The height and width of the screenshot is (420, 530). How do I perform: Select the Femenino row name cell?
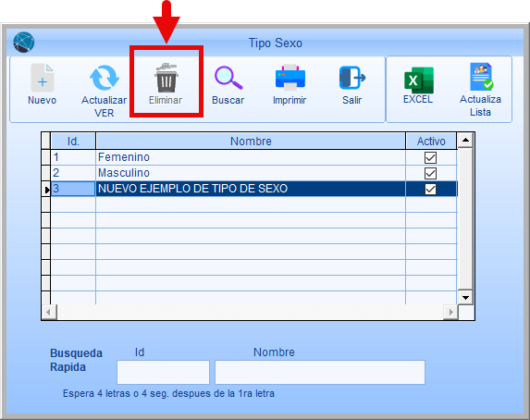(x=251, y=157)
